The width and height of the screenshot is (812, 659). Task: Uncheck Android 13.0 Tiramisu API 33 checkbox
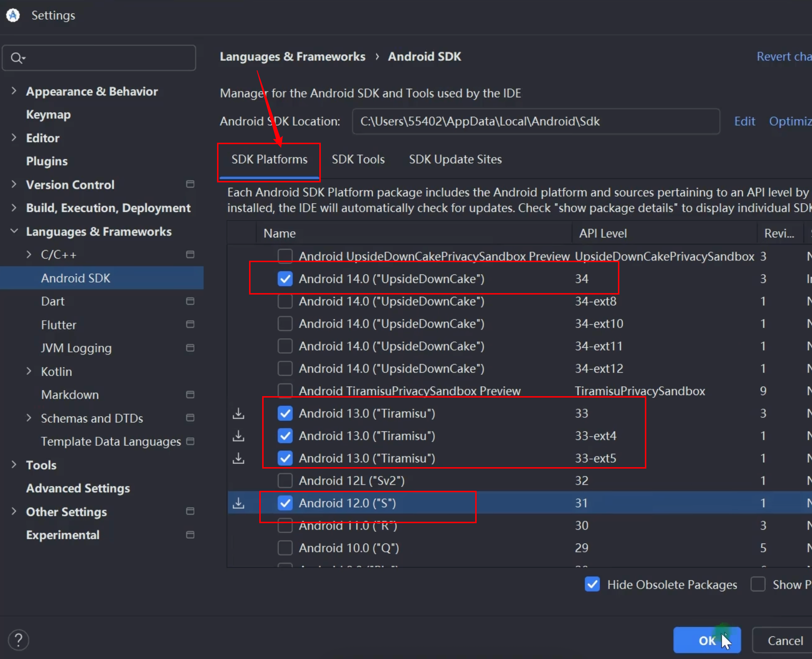[285, 413]
